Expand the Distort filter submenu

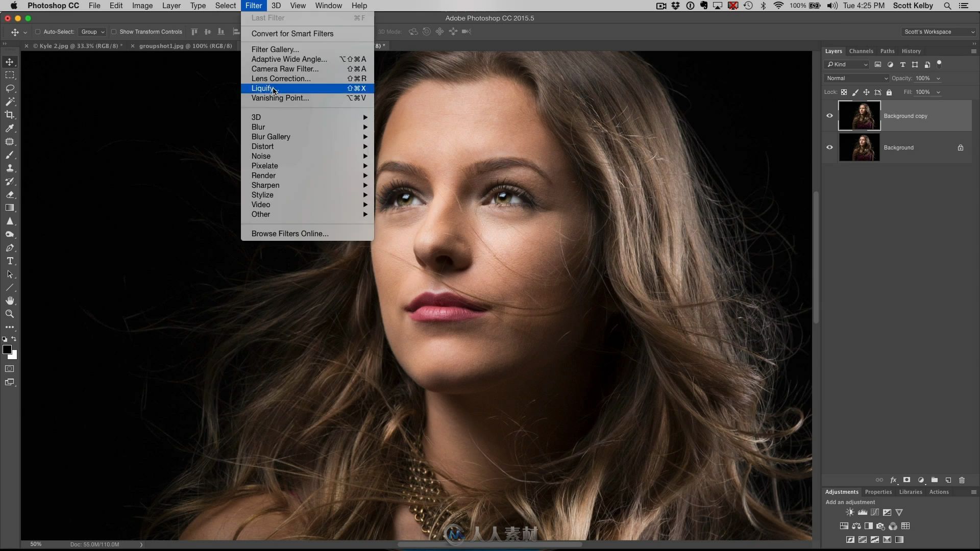pyautogui.click(x=307, y=146)
